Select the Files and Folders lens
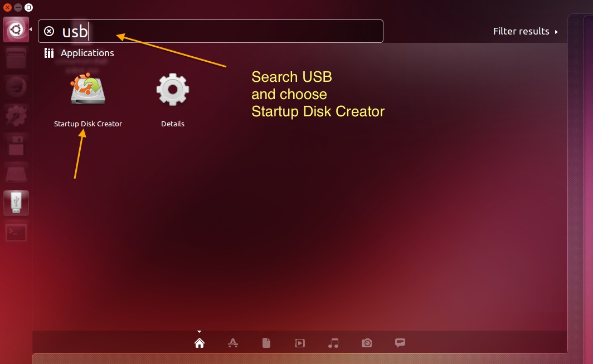 point(266,343)
